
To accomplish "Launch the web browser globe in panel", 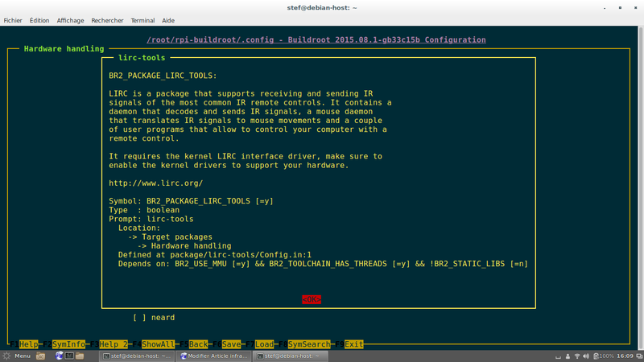I will pos(59,356).
